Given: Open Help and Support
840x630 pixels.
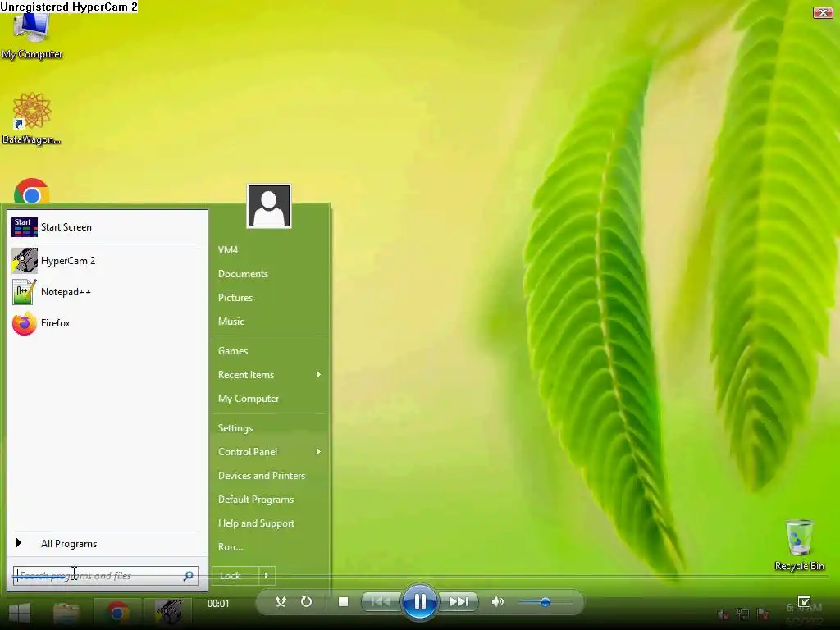Looking at the screenshot, I should pos(256,523).
